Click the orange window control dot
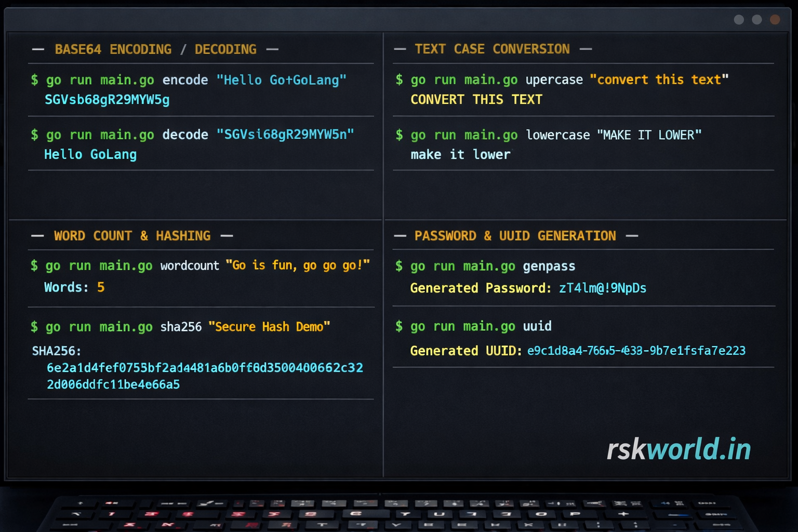This screenshot has width=798, height=532. click(x=776, y=20)
